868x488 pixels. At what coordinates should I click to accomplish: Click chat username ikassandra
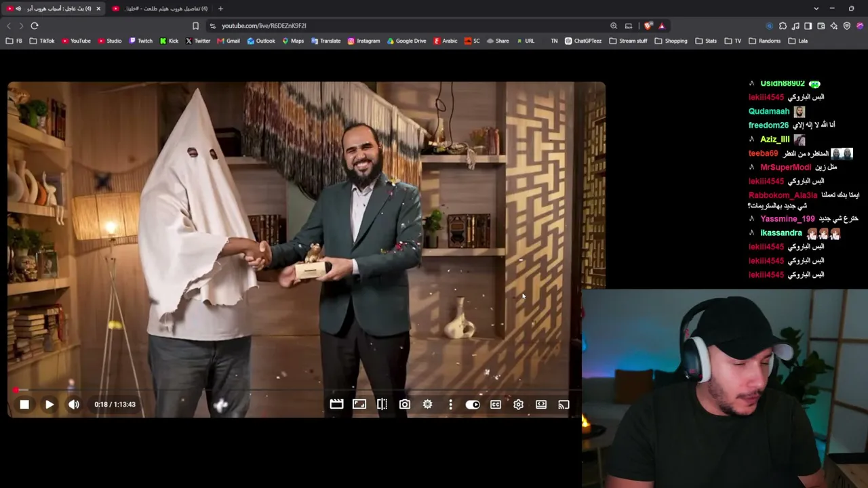click(x=781, y=233)
